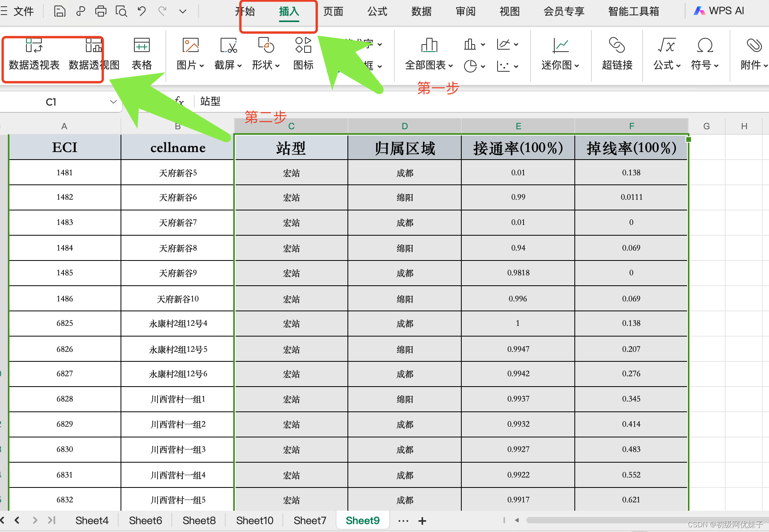The width and height of the screenshot is (769, 532).
Task: Expand sparklines (迷你图) dropdown
Action: click(577, 66)
